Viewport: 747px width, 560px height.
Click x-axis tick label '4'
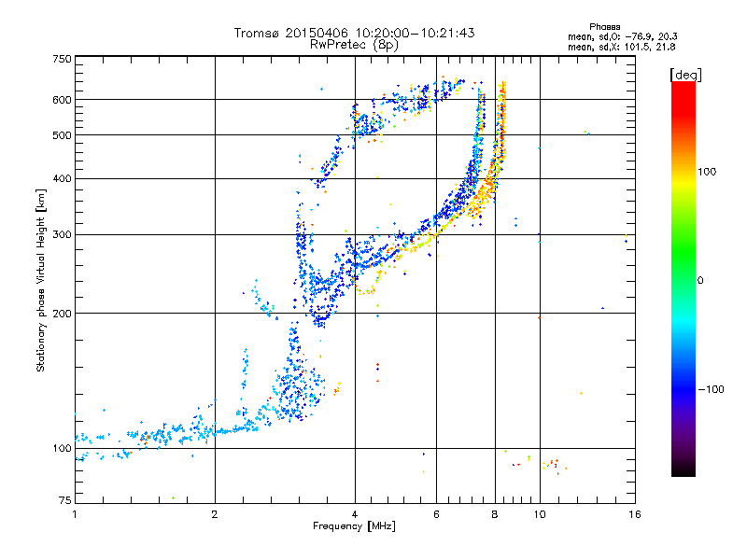(355, 514)
